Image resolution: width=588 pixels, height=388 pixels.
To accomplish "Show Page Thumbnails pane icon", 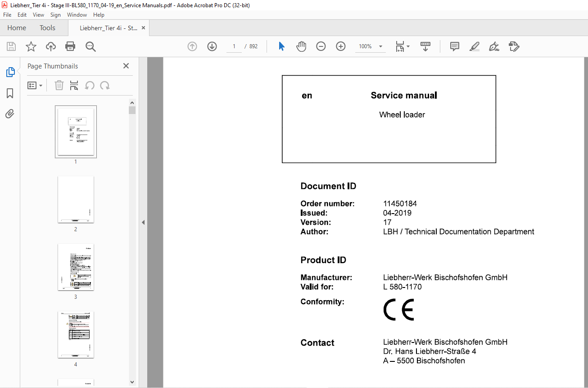I will tap(10, 72).
